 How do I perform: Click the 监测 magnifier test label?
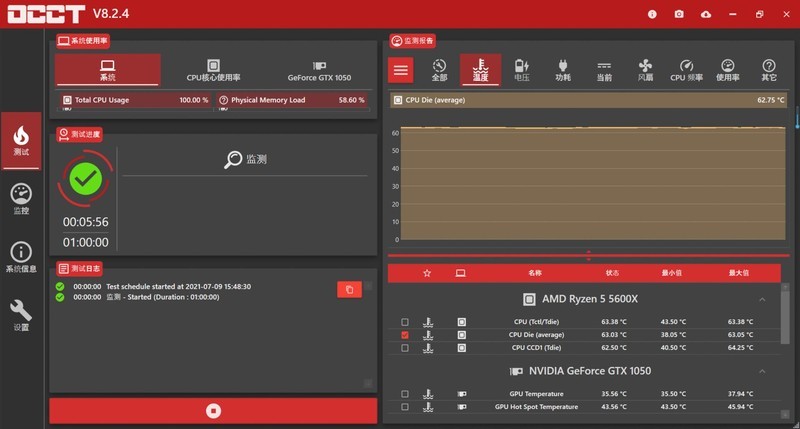pos(245,159)
